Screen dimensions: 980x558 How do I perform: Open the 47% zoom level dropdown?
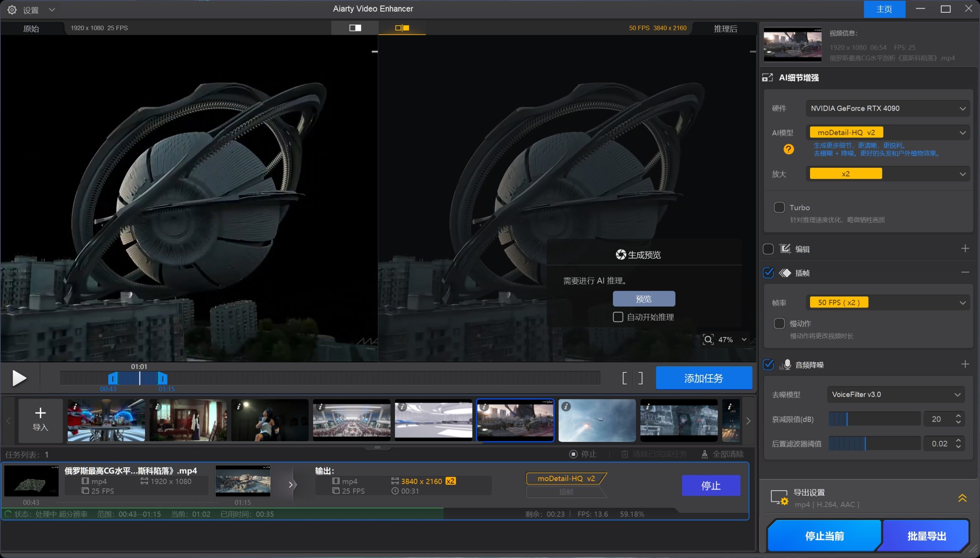pos(744,340)
